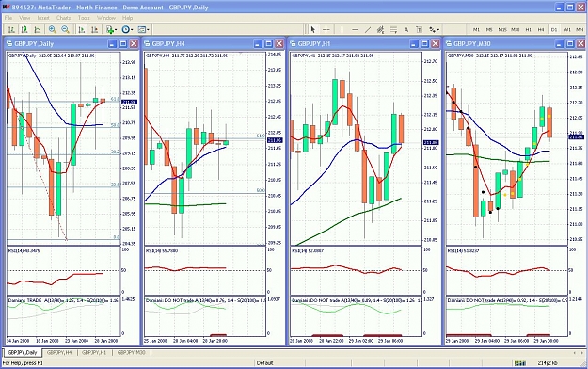Toggle chart auto scroll
Image resolution: width=588 pixels, height=369 pixels.
tap(81, 29)
